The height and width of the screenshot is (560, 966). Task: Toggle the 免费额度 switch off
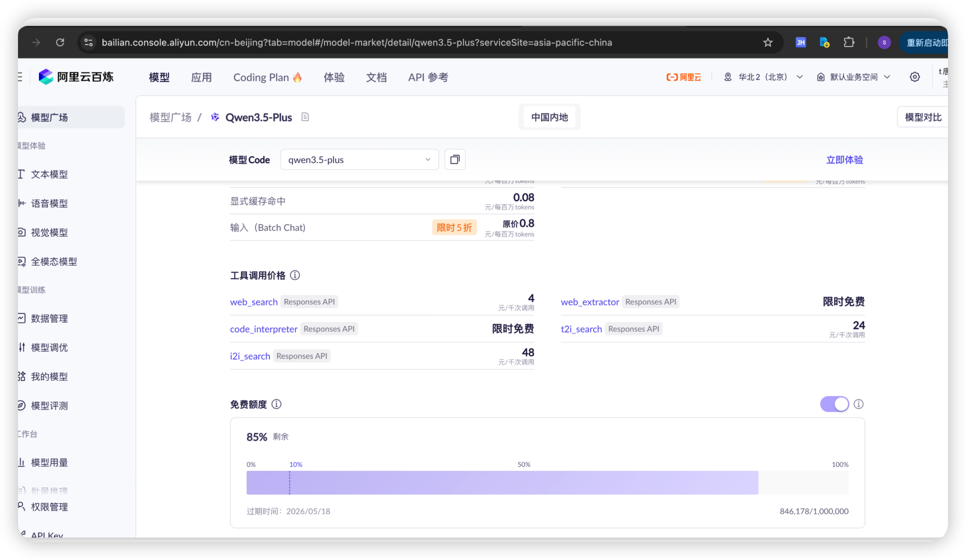coord(834,404)
